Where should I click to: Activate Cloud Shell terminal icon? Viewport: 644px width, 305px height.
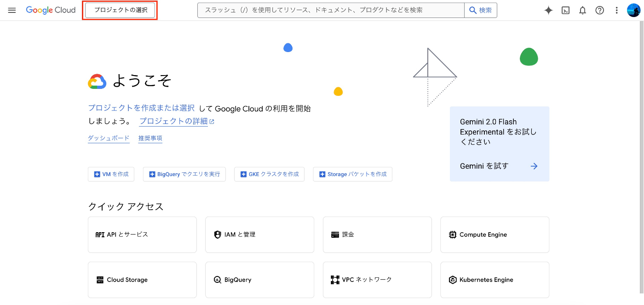[x=566, y=10]
